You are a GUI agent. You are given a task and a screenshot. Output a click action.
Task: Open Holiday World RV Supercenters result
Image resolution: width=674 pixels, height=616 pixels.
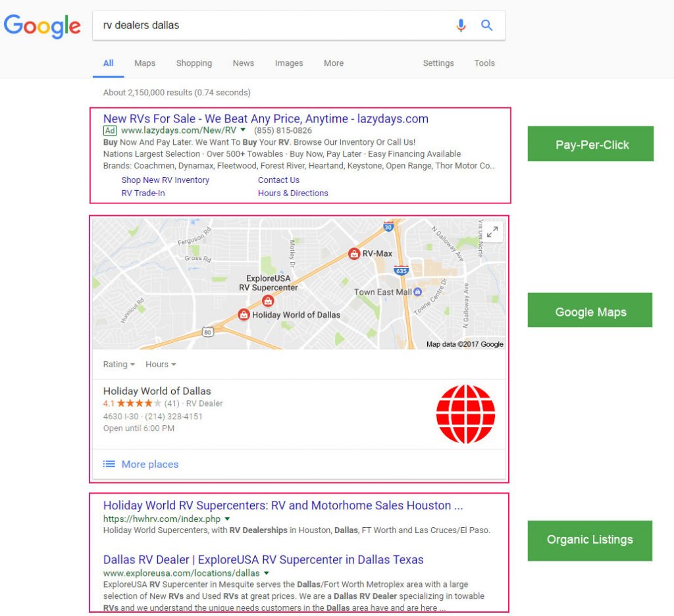[x=283, y=505]
